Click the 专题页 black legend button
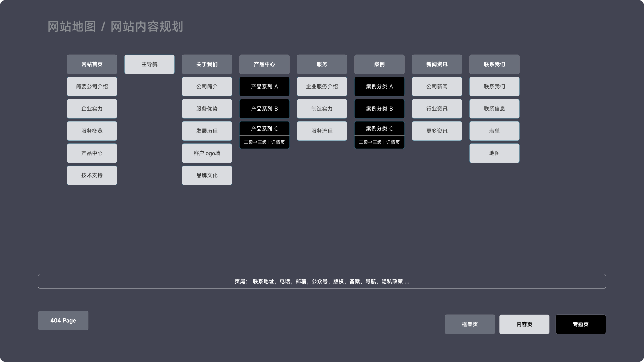The width and height of the screenshot is (644, 362). pos(580,324)
